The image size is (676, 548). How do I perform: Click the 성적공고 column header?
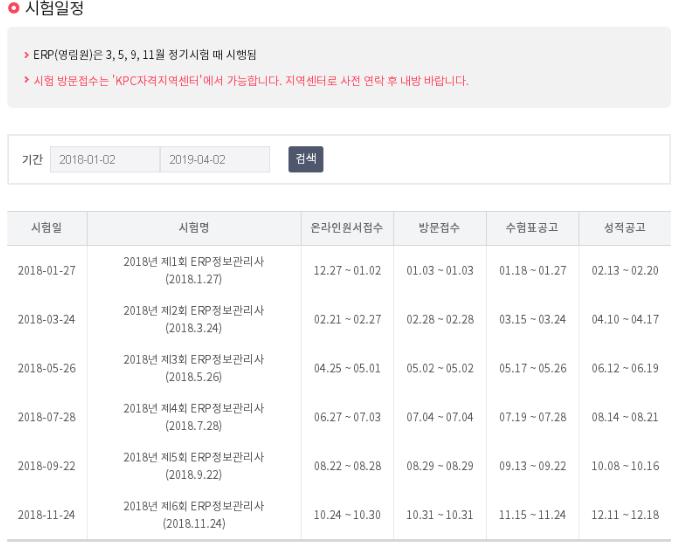point(625,228)
